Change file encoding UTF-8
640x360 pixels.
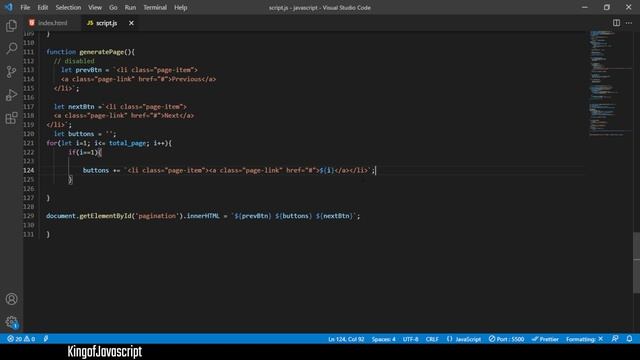coord(410,339)
